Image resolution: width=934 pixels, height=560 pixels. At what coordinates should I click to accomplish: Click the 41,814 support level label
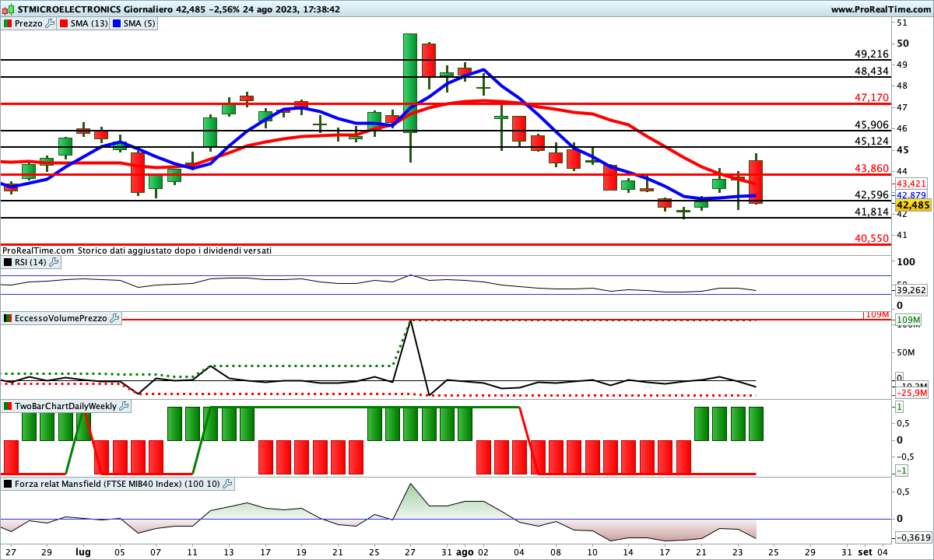click(872, 212)
